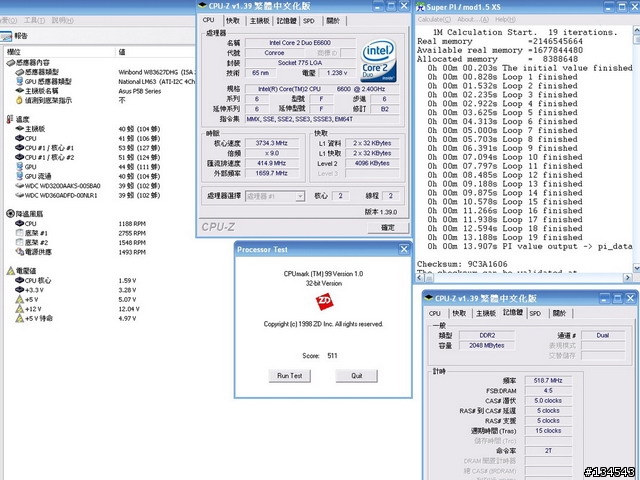
Task: Click the DDR2 memory type field
Action: [x=487, y=336]
